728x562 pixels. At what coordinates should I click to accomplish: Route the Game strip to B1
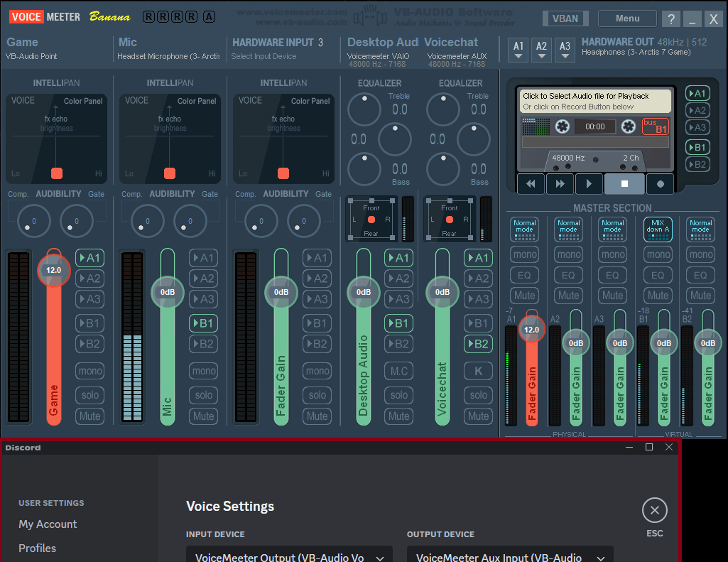[89, 323]
